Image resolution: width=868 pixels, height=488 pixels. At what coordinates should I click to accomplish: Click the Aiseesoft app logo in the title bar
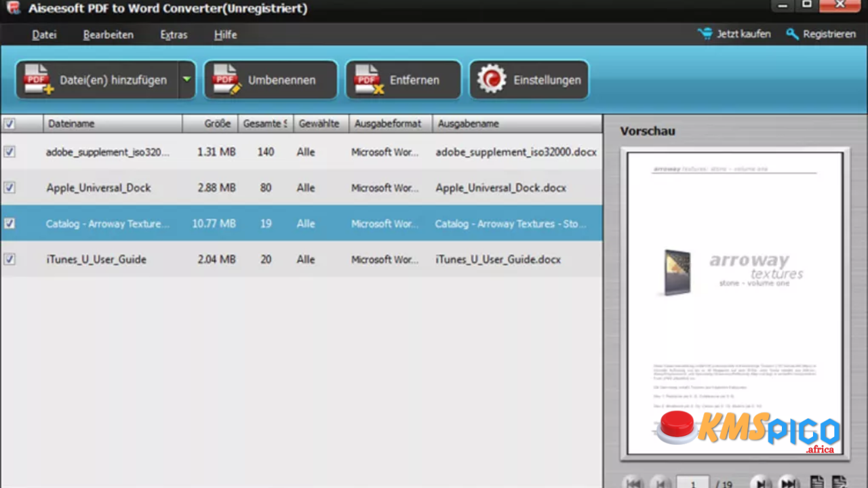coord(12,8)
